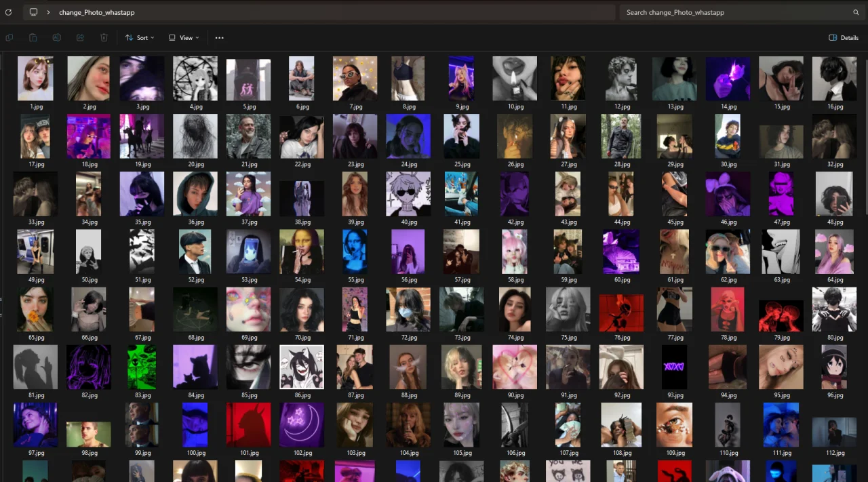Click the vertical scrollbar of the file list
Image resolution: width=868 pixels, height=482 pixels.
[865, 136]
